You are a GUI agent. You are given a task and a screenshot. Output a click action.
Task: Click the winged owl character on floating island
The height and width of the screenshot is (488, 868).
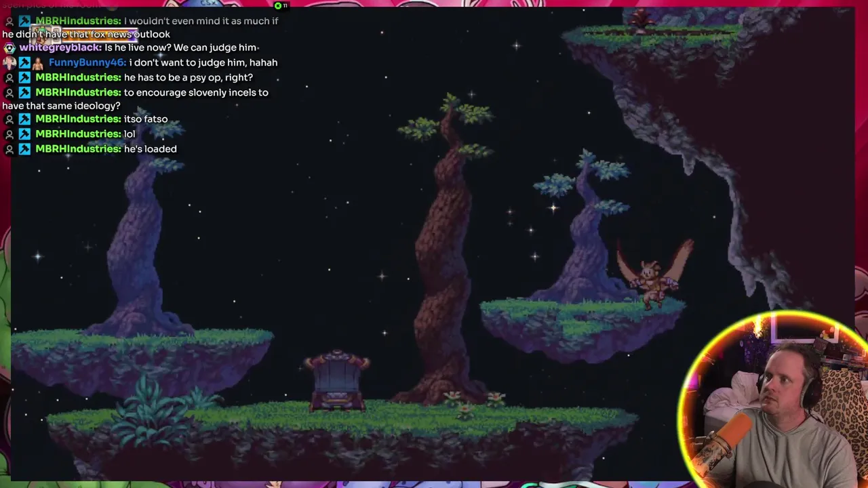coord(654,274)
